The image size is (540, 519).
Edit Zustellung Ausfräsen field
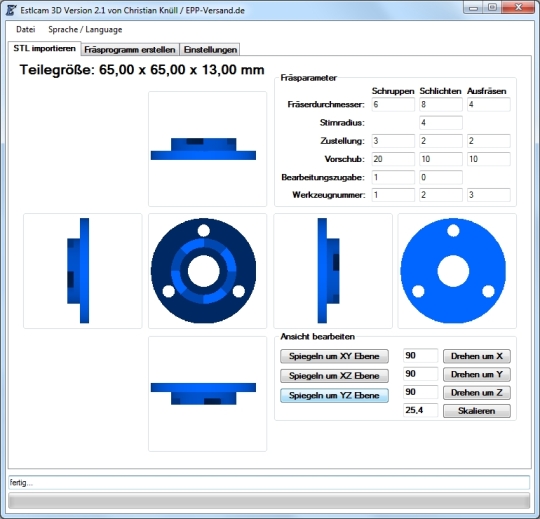pyautogui.click(x=489, y=141)
